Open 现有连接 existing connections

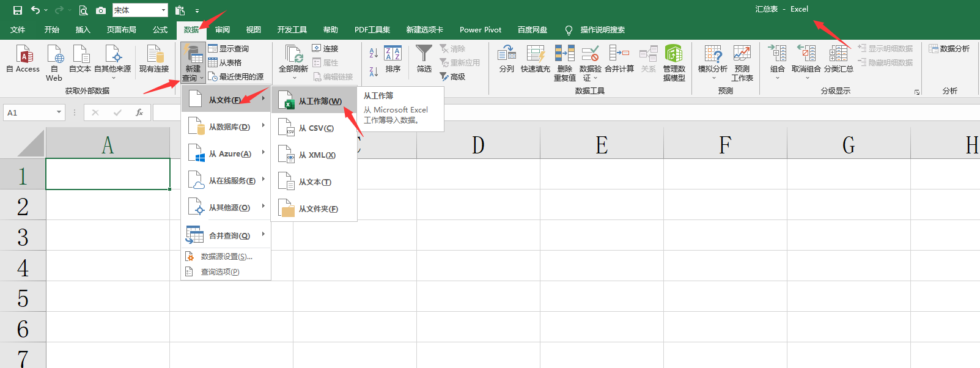[154, 60]
